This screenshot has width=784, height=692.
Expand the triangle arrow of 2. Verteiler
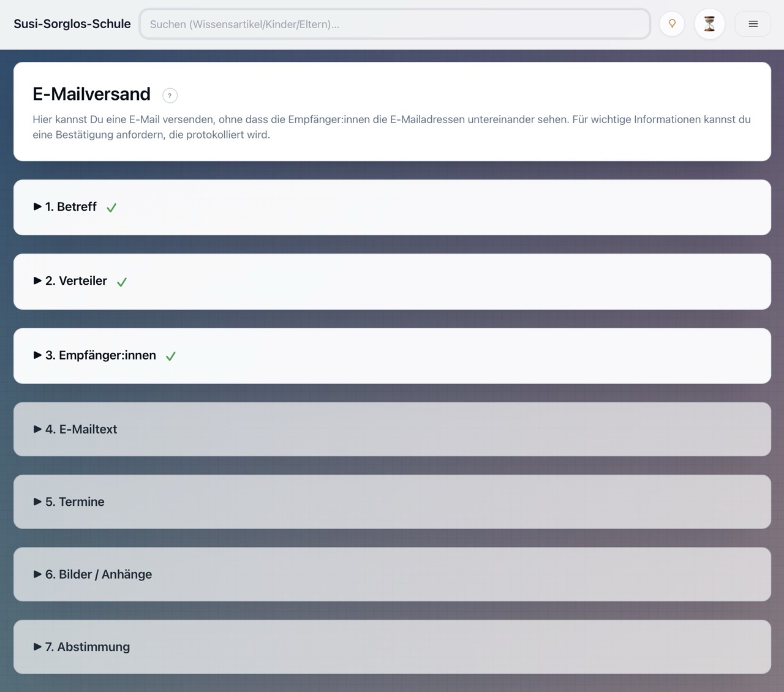(x=37, y=281)
